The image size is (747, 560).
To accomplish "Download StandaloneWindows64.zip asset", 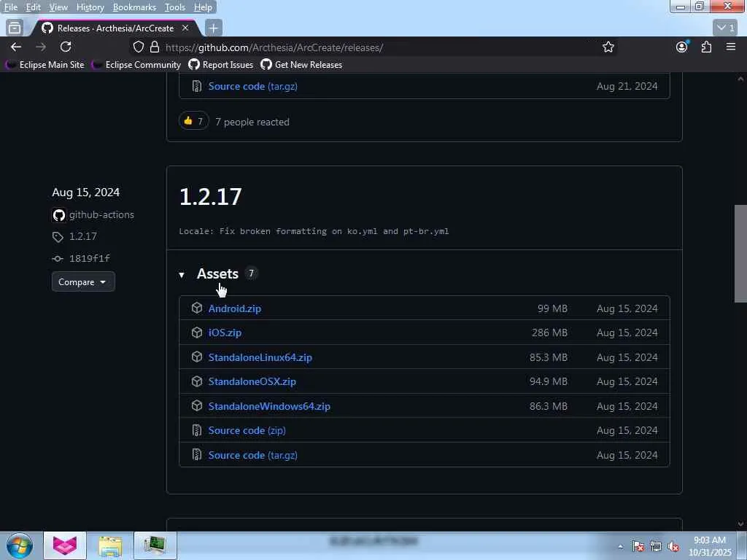I will tap(269, 406).
